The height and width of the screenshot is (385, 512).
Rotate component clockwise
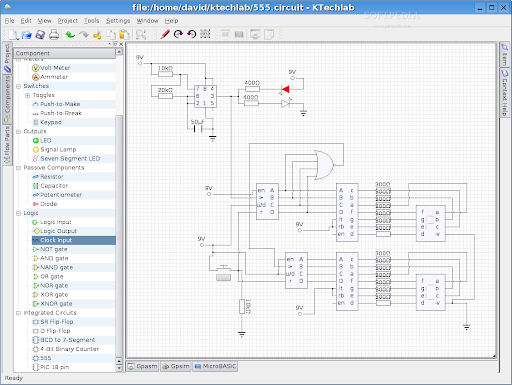coord(178,34)
